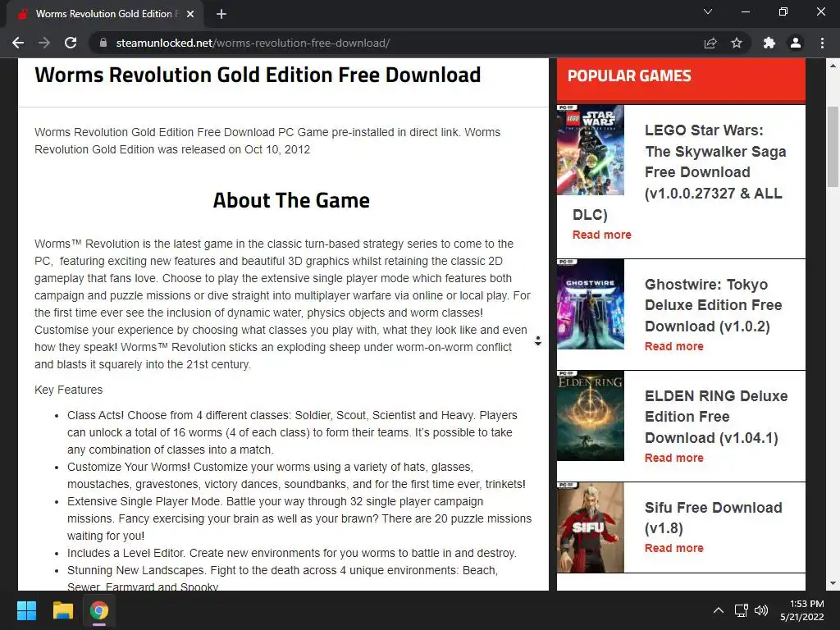This screenshot has height=630, width=840.
Task: Click Read more under Ghostwire: Tokyo
Action: pos(674,346)
